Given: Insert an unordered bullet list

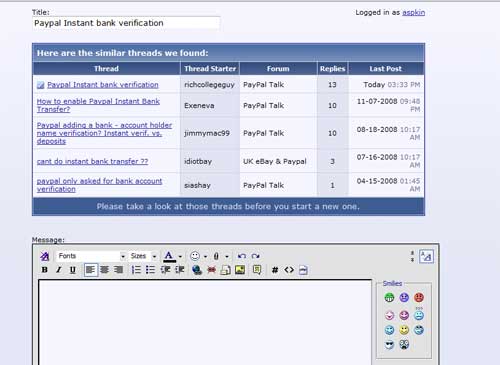Looking at the screenshot, I should click(150, 270).
